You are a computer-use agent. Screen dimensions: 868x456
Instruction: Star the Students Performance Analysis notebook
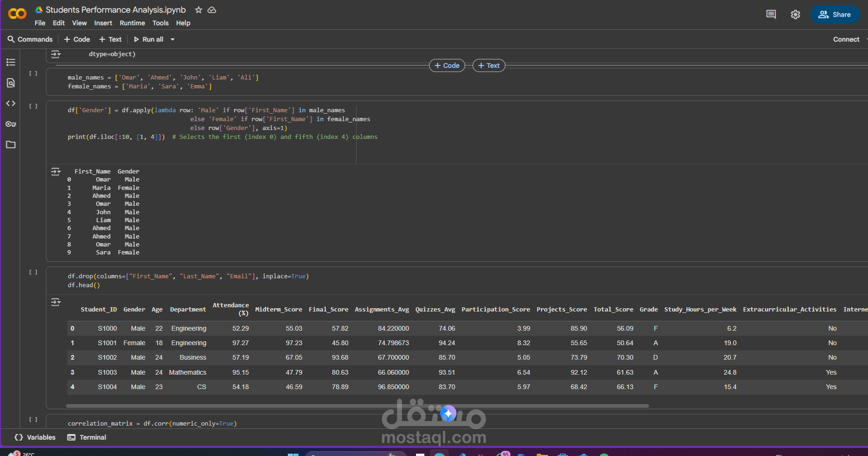coord(198,10)
